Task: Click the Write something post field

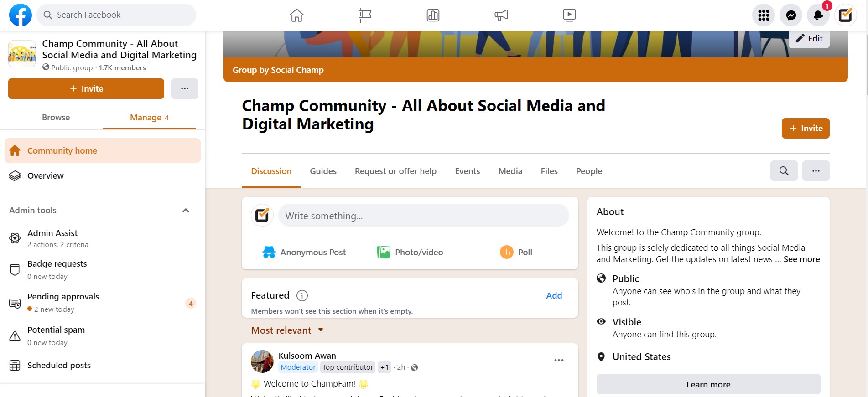Action: [x=424, y=215]
